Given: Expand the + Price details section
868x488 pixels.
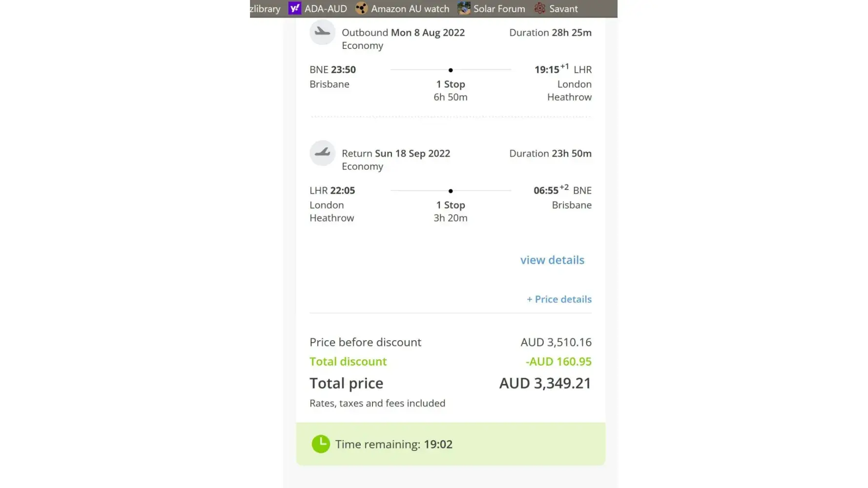Looking at the screenshot, I should point(559,299).
